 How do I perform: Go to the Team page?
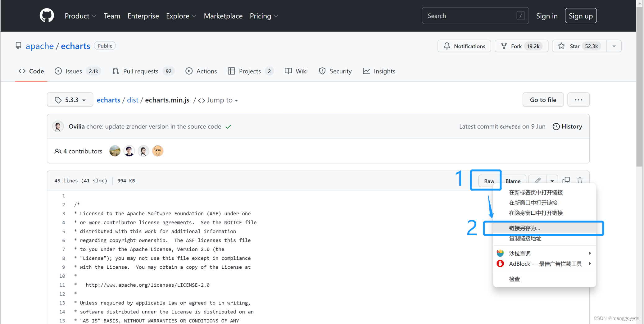point(112,16)
